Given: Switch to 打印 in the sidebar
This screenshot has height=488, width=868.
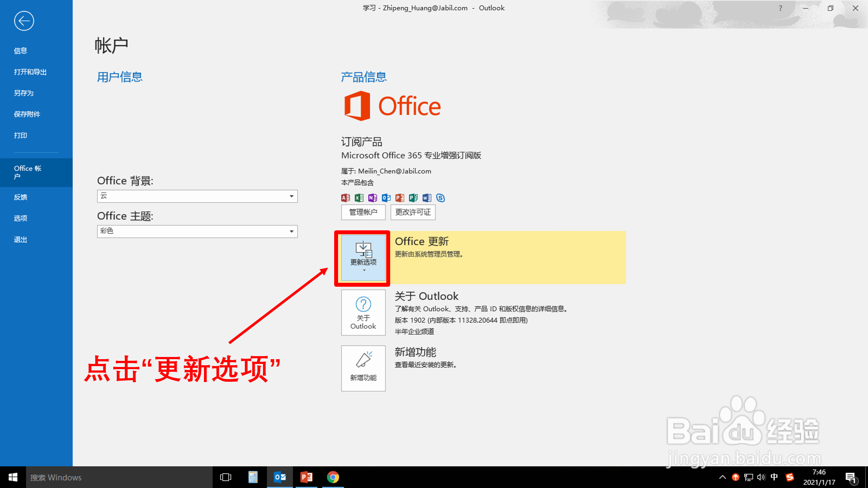Looking at the screenshot, I should point(20,135).
